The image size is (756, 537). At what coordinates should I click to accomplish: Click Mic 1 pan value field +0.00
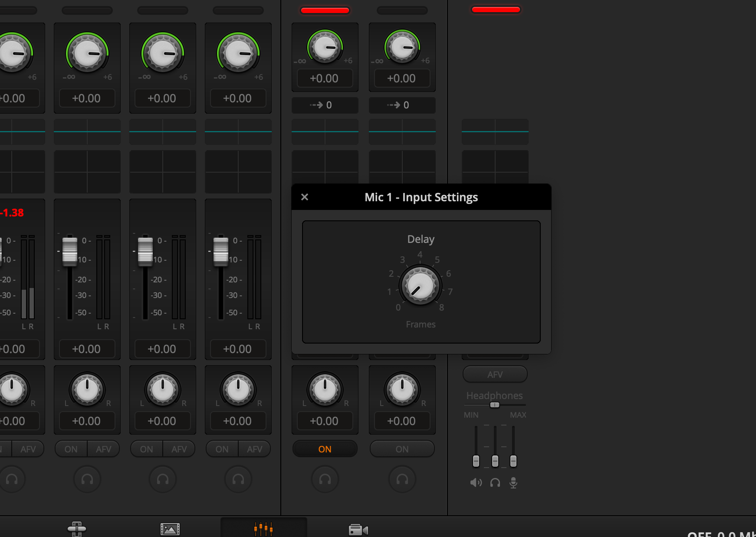pos(325,421)
